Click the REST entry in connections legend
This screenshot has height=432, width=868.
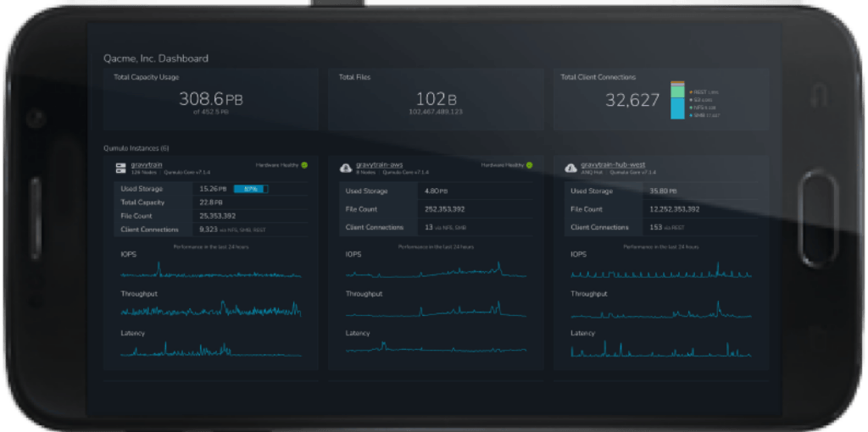[704, 91]
